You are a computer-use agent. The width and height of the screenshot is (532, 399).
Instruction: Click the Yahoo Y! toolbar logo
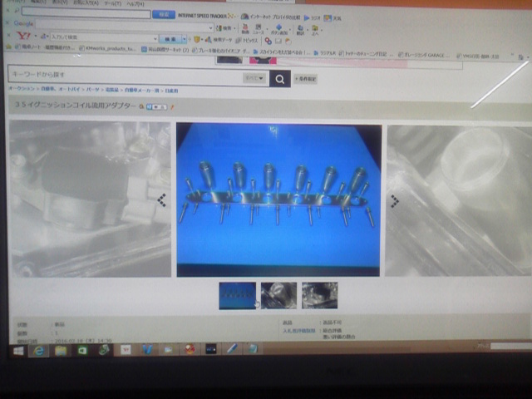tap(23, 36)
